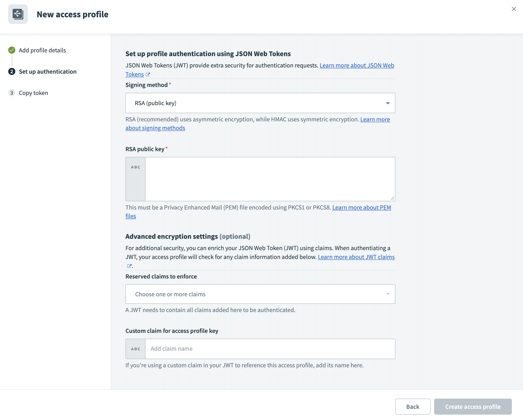Click external link icon after JWT claims

tap(129, 266)
